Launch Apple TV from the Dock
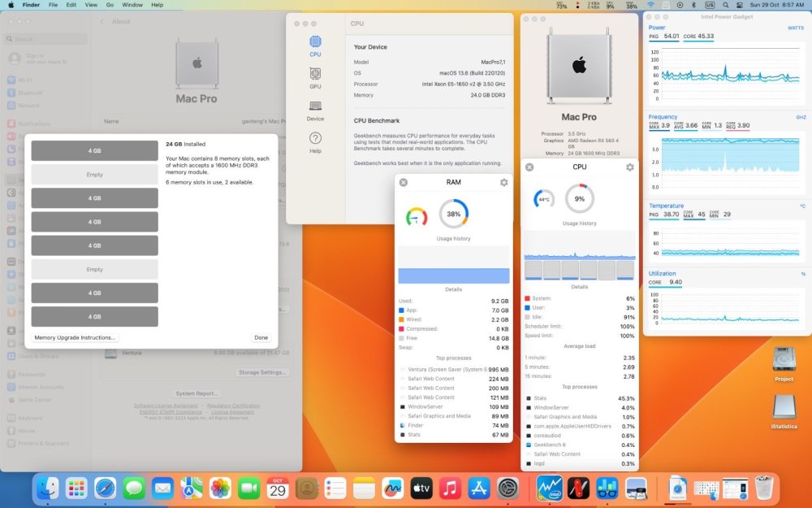Image resolution: width=812 pixels, height=508 pixels. click(x=421, y=488)
